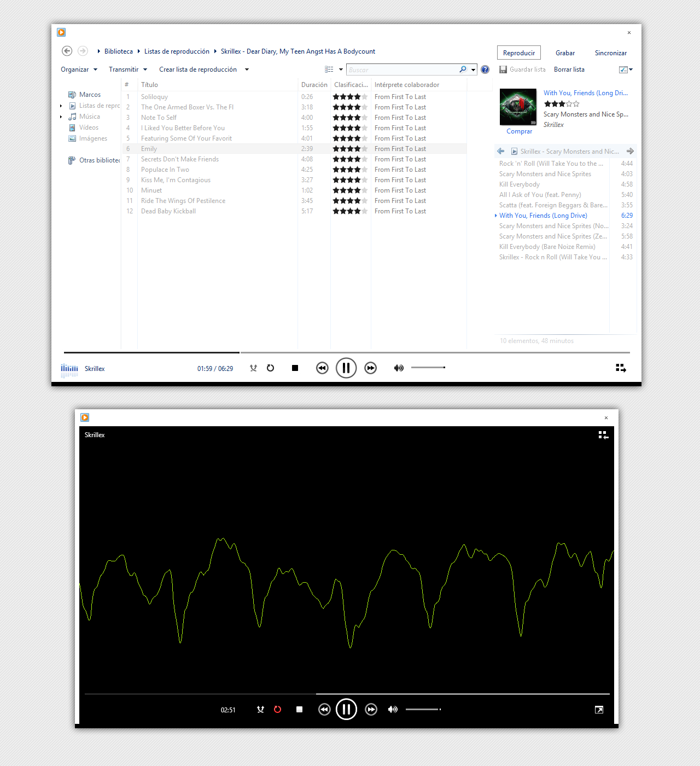Open dropdown after Listas de reproducción breadcrumb
The width and height of the screenshot is (700, 766).
pyautogui.click(x=215, y=51)
